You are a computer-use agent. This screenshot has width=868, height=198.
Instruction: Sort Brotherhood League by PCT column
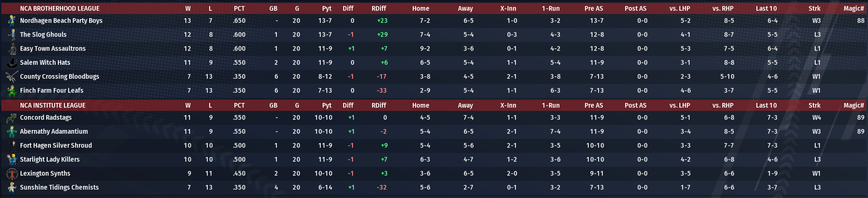click(x=239, y=8)
